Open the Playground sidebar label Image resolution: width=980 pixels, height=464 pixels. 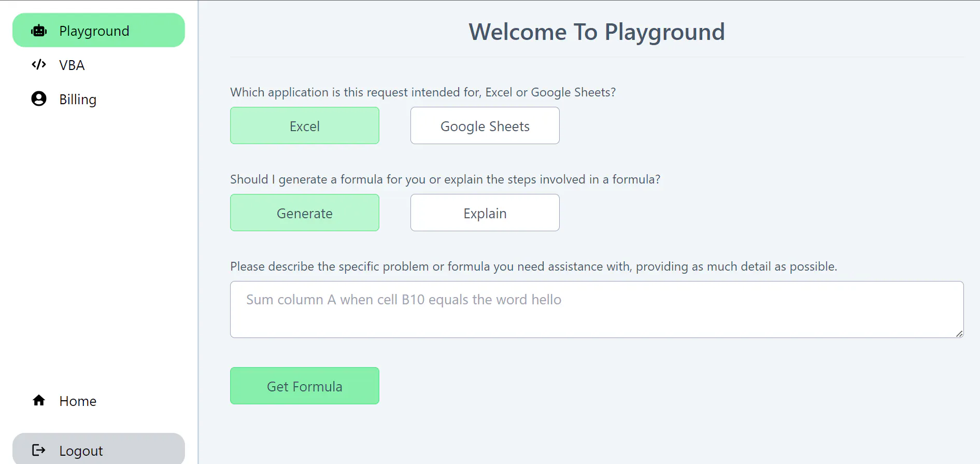coord(94,31)
